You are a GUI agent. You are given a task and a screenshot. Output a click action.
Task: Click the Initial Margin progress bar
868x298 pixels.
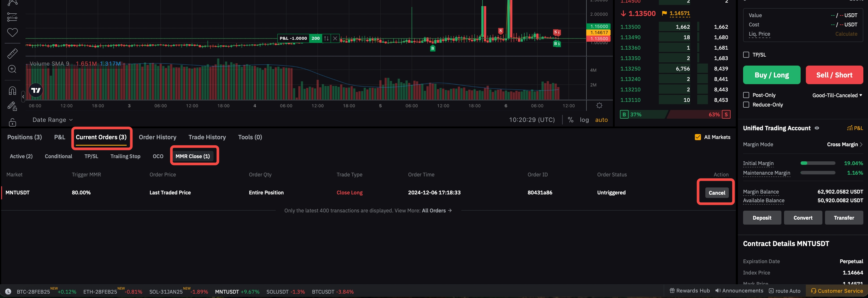(x=817, y=163)
